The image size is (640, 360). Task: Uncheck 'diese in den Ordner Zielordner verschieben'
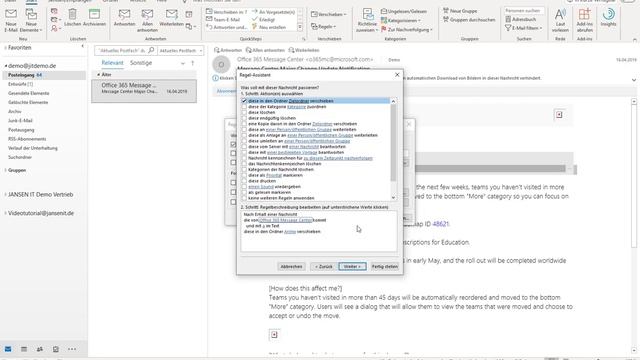point(244,101)
